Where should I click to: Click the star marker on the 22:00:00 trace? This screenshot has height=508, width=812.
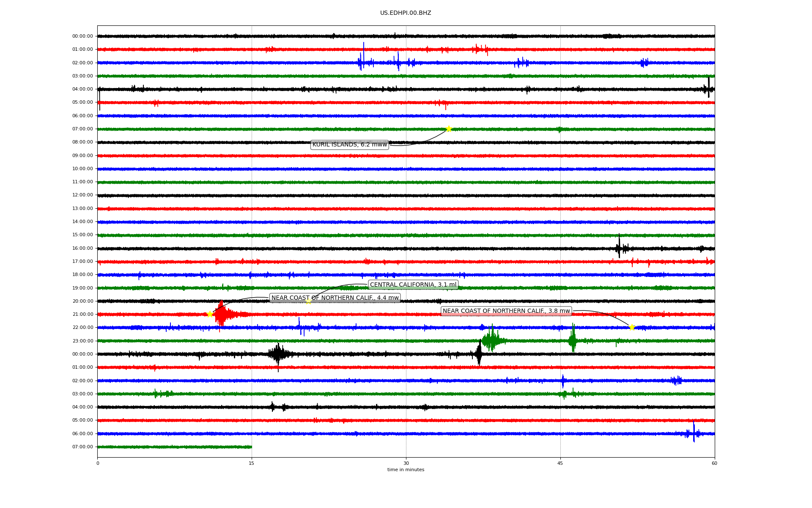coord(632,327)
